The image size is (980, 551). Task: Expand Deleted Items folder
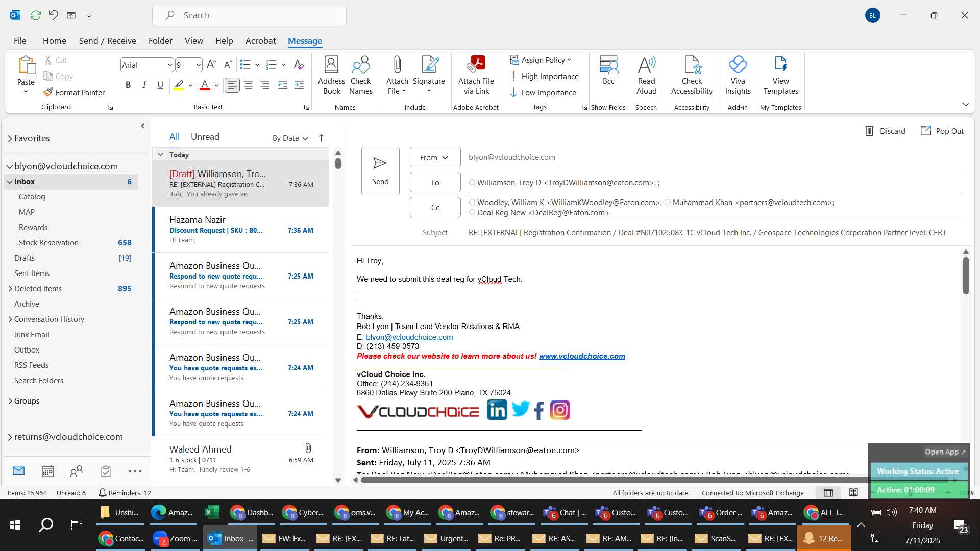coord(10,288)
